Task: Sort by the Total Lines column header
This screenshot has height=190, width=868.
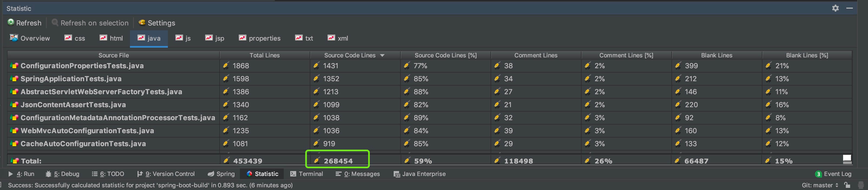Action: tap(265, 55)
